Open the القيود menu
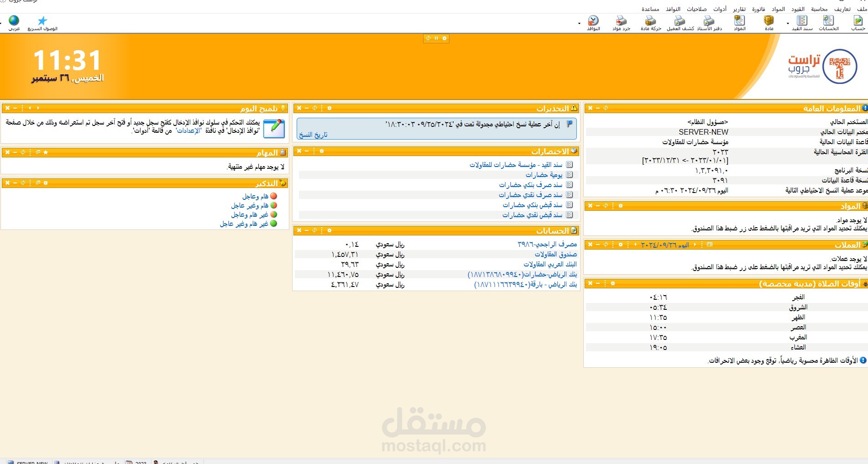Screen dimensions: 868x464 pyautogui.click(x=798, y=9)
